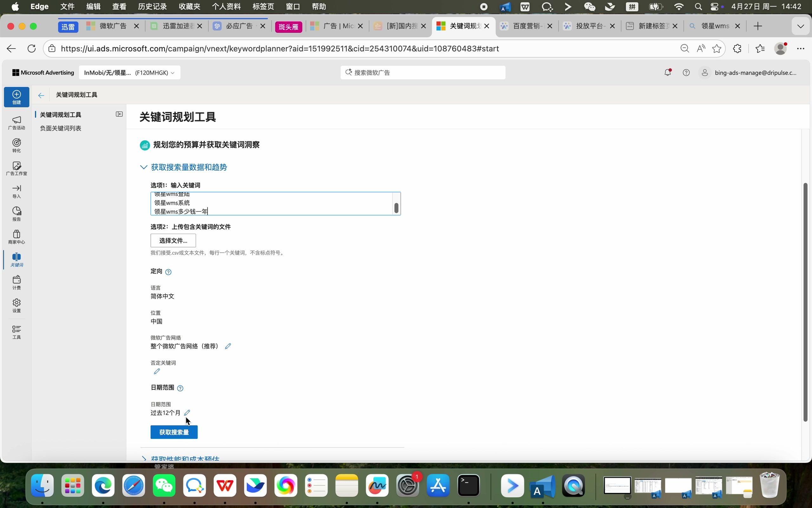Click Microsoft Advertising logo

[43, 73]
